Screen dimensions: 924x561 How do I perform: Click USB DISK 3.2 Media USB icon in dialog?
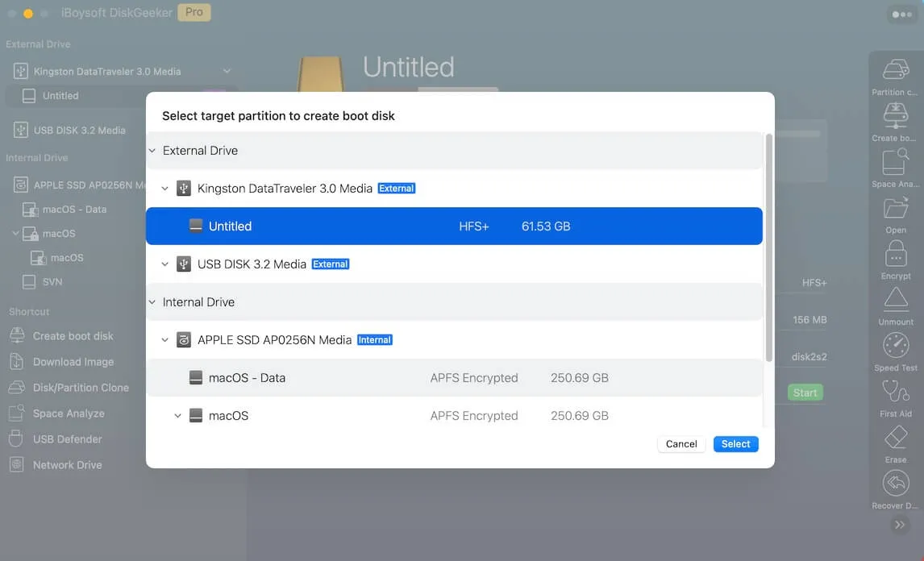(184, 264)
